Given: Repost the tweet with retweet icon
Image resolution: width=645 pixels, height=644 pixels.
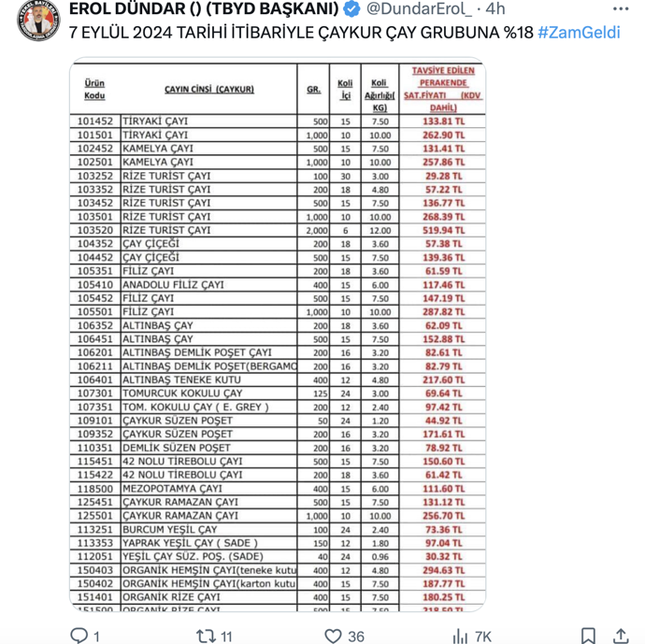Looking at the screenshot, I should (x=206, y=636).
